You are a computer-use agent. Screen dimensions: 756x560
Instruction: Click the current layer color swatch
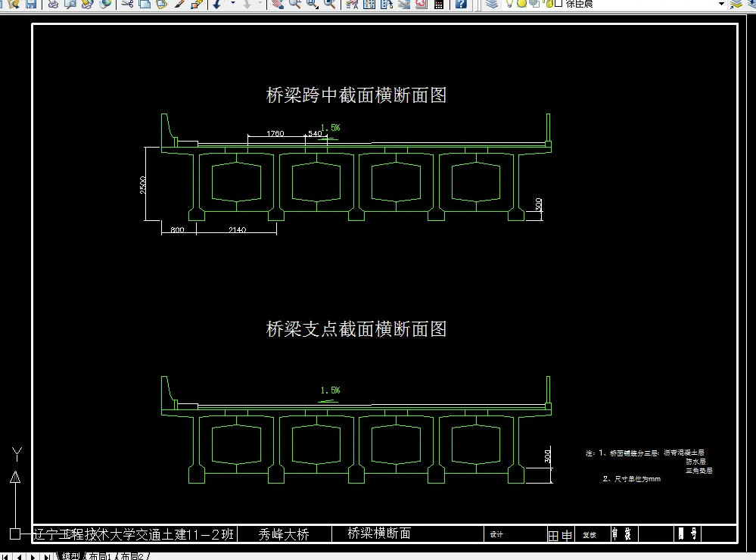[x=558, y=4]
